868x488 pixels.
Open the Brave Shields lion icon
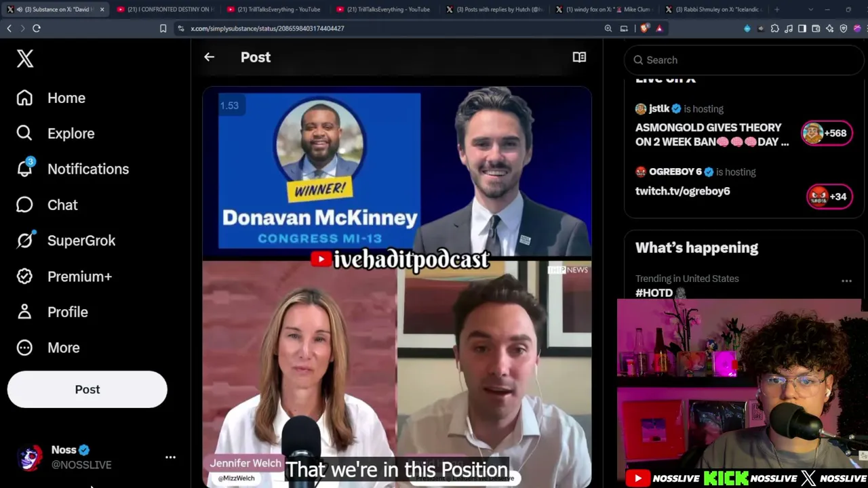pos(644,28)
